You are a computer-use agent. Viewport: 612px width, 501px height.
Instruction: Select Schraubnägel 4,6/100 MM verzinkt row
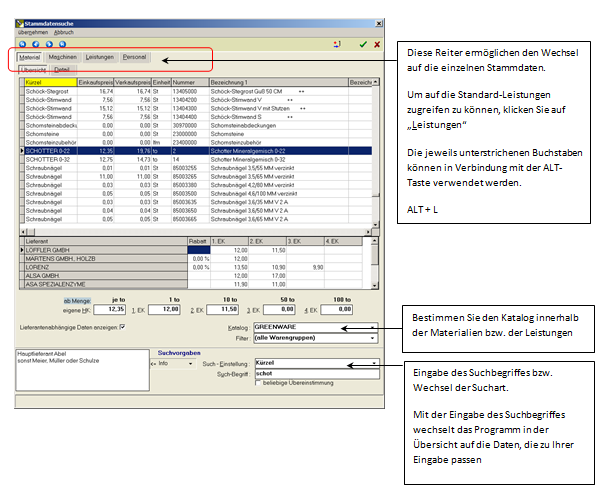tap(196, 194)
